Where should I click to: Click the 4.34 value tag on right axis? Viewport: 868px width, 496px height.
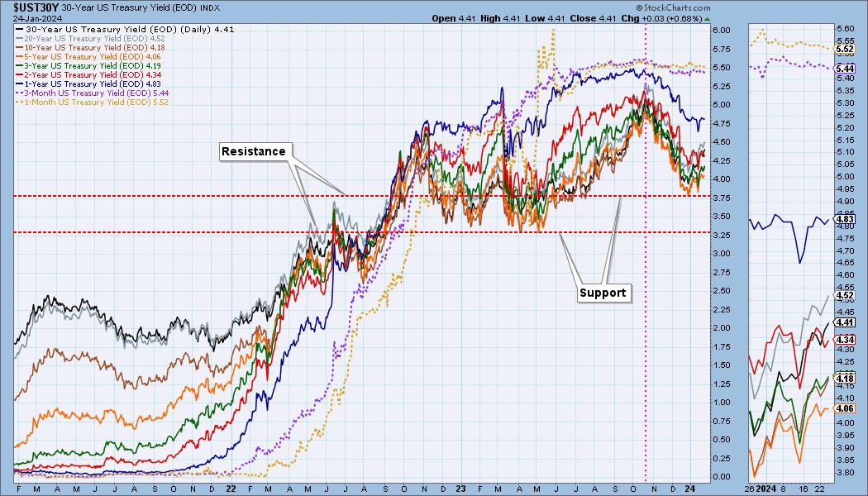tap(846, 340)
